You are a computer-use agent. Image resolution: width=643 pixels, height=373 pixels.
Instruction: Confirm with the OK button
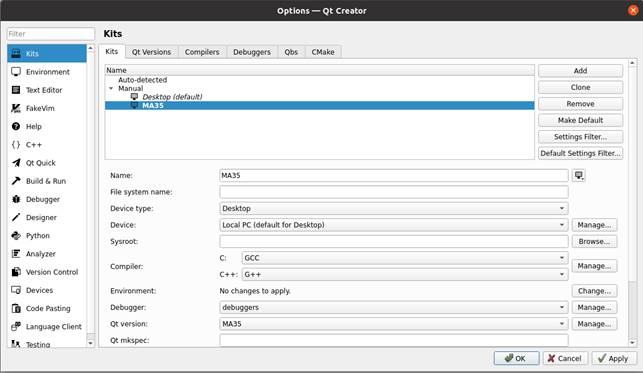516,358
